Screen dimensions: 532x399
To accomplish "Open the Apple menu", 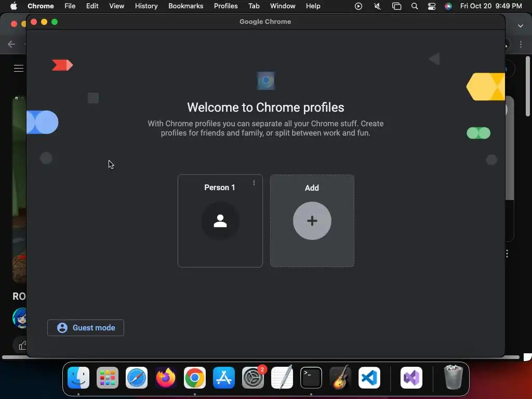I will point(14,6).
